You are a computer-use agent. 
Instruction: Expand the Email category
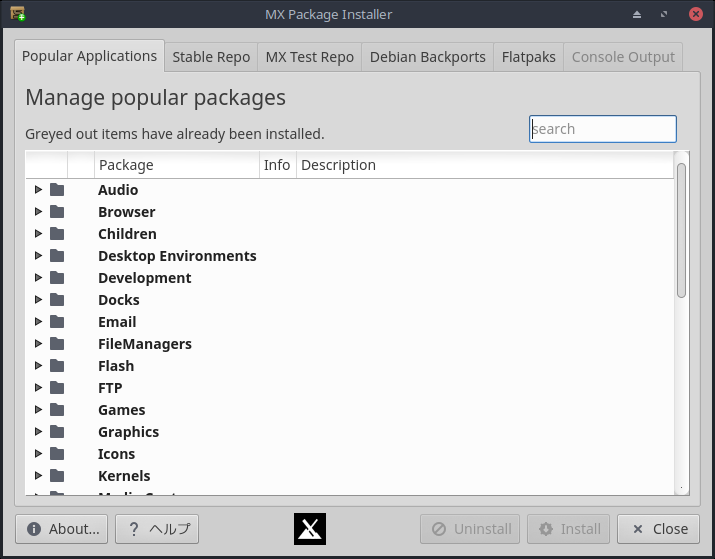[38, 321]
